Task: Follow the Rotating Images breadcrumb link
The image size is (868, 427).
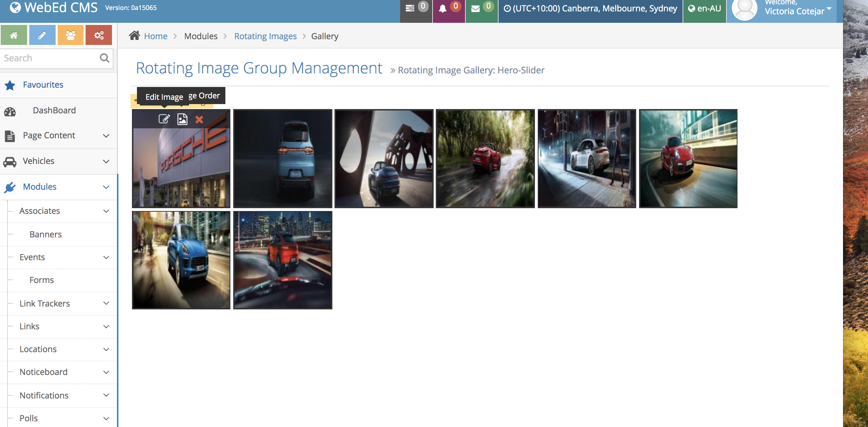Action: [265, 36]
